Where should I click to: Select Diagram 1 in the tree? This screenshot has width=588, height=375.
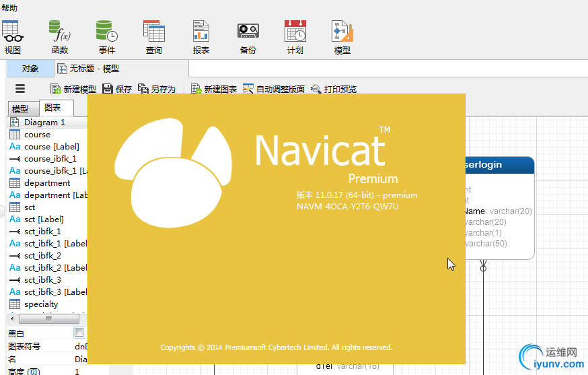(x=48, y=123)
